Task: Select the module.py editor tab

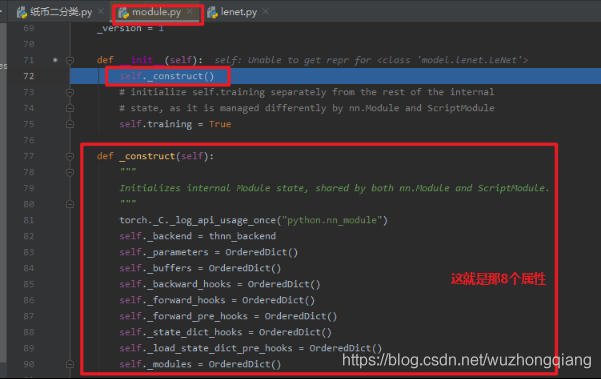Action: tap(156, 12)
